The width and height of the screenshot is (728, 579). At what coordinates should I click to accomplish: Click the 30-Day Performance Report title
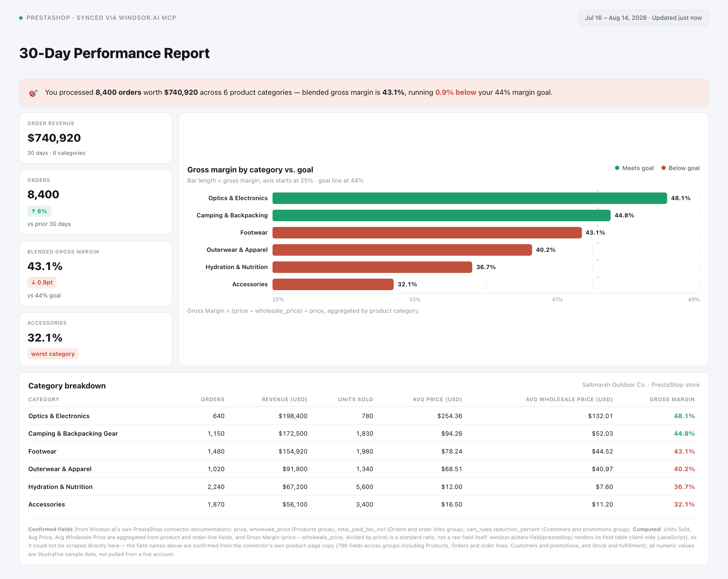114,53
